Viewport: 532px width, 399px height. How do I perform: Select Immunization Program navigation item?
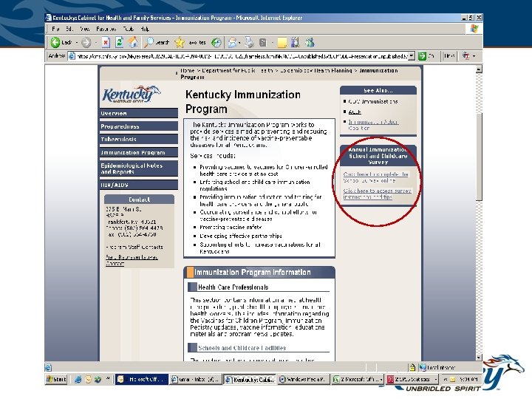[139, 153]
